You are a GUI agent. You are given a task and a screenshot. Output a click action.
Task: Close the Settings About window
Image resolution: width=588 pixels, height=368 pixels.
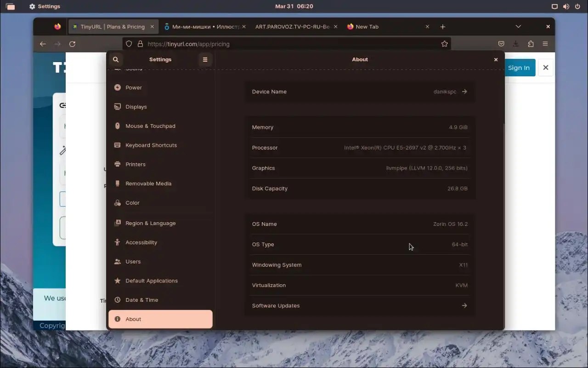[496, 59]
